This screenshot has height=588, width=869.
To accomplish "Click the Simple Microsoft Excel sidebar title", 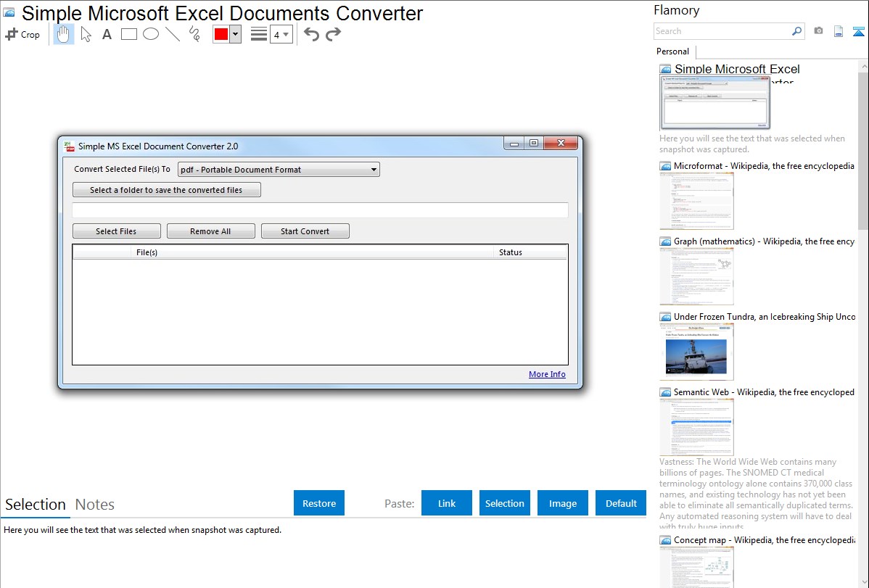I will point(737,70).
